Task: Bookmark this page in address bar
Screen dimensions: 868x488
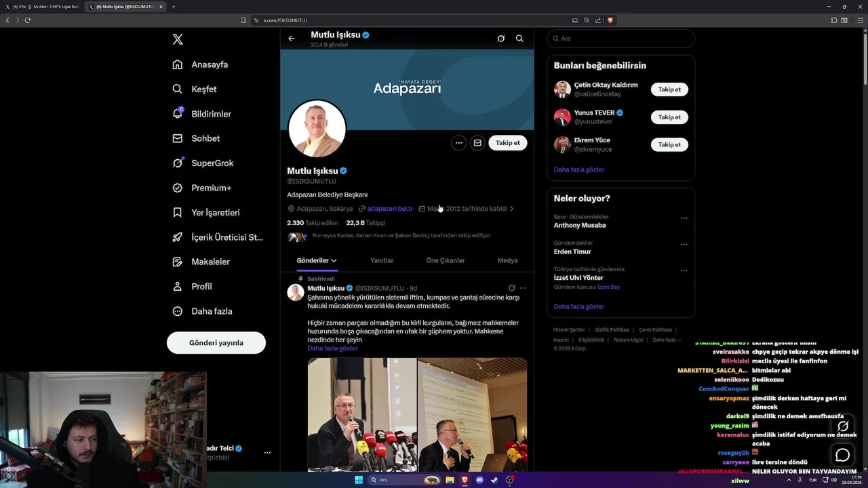Action: click(243, 20)
